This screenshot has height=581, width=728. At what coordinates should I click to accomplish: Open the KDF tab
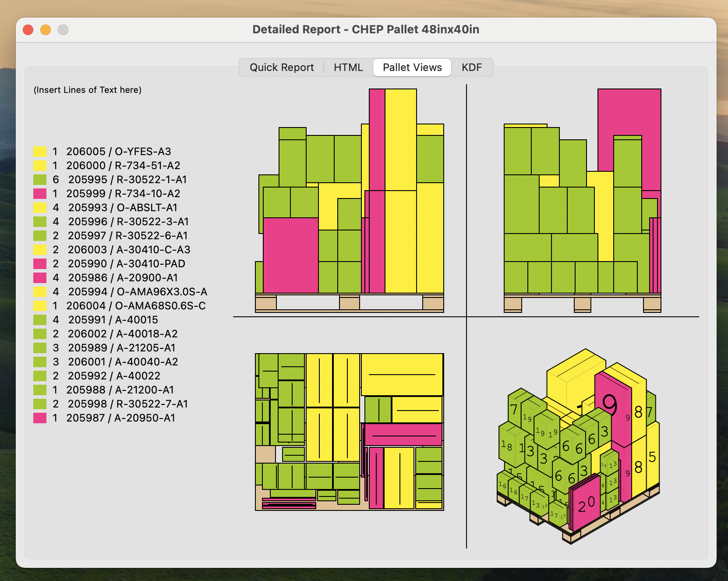472,67
